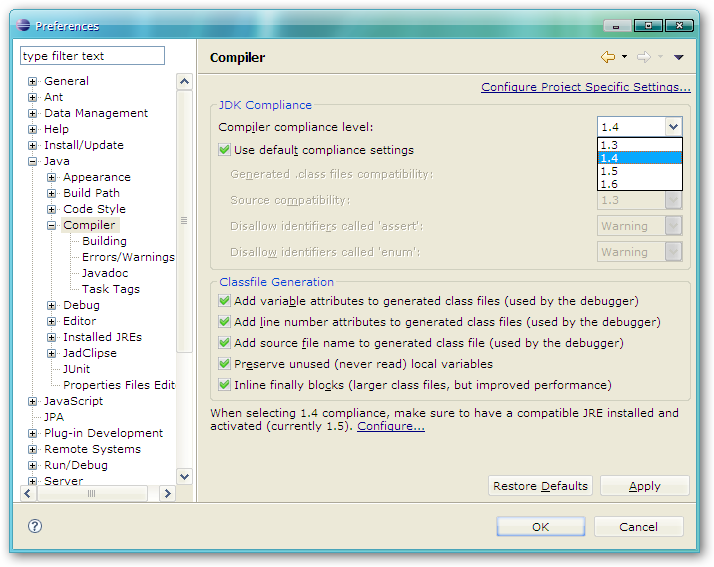Click the type filter text field

pyautogui.click(x=92, y=56)
